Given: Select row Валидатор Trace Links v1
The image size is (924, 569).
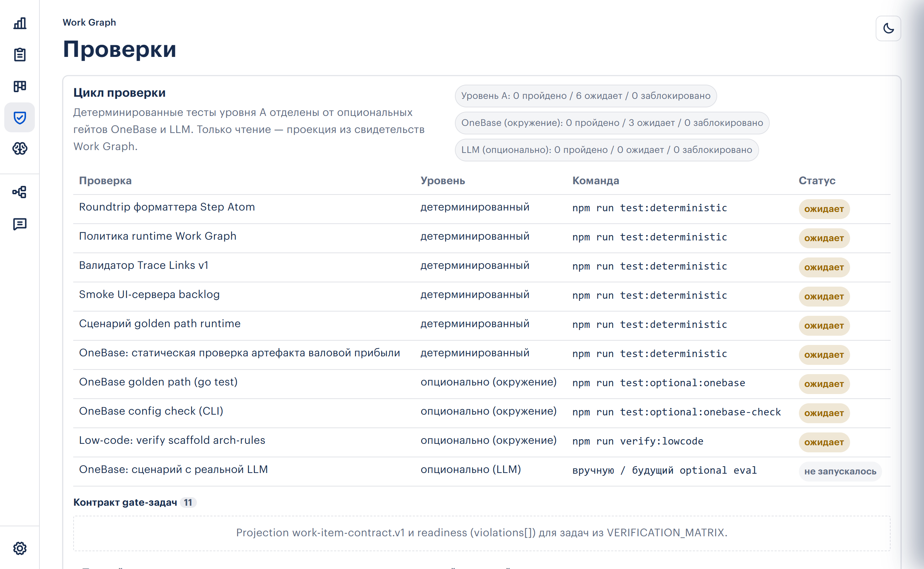Looking at the screenshot, I should click(x=482, y=267).
